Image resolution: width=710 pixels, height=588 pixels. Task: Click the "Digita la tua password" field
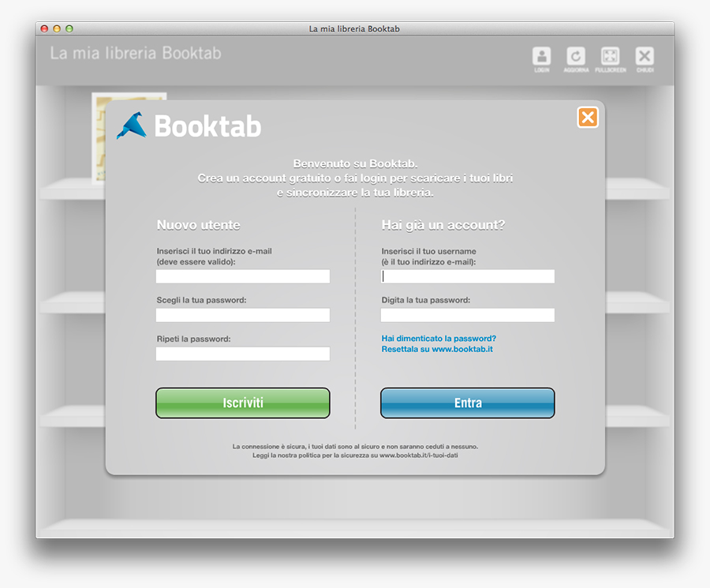467,315
